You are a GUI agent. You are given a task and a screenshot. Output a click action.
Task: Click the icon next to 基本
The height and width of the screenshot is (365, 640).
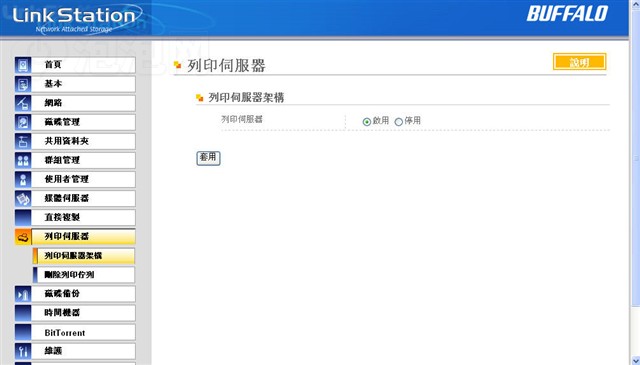coord(23,85)
